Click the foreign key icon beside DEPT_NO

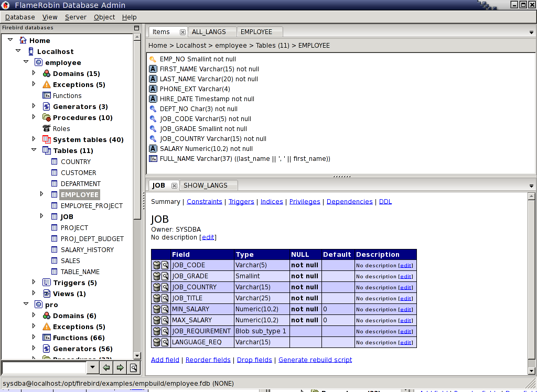(153, 109)
